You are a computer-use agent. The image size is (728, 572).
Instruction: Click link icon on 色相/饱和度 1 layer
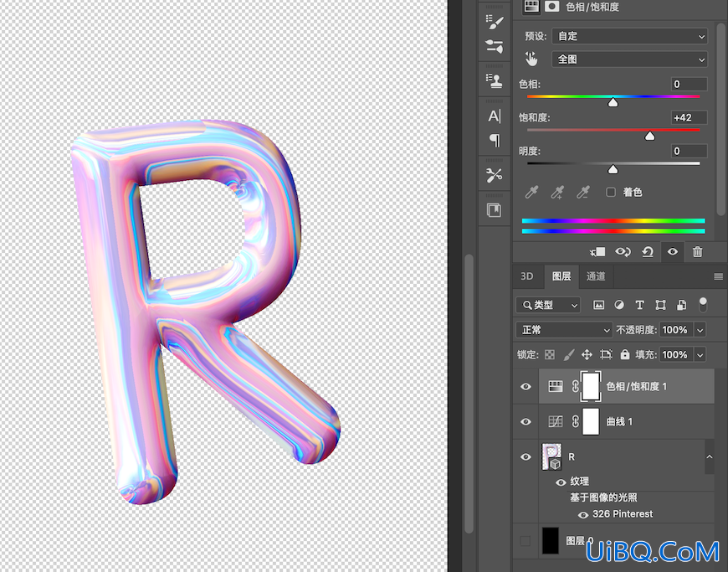[x=575, y=386]
